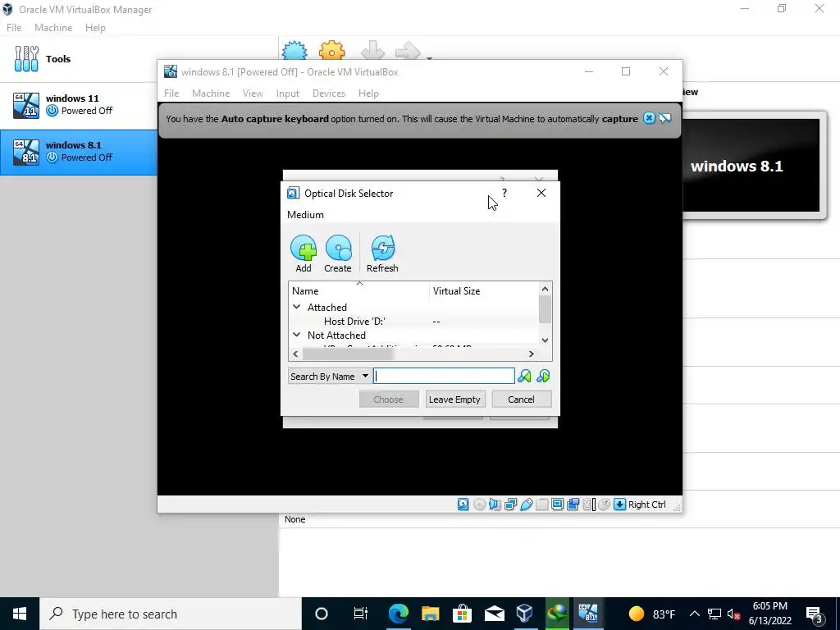The width and height of the screenshot is (840, 630).
Task: Click the Settings gear icon in Manager toolbar
Action: pos(331,50)
